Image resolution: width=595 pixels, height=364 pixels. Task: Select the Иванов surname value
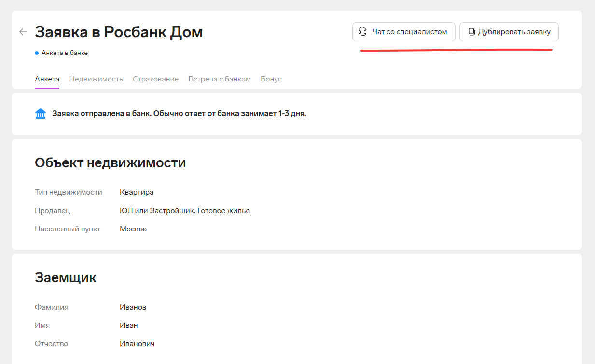[133, 307]
